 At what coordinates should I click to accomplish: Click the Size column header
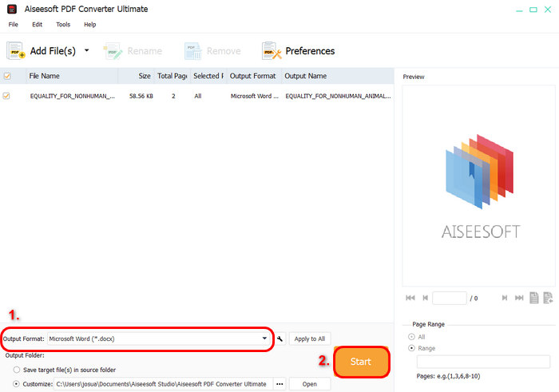[137, 76]
